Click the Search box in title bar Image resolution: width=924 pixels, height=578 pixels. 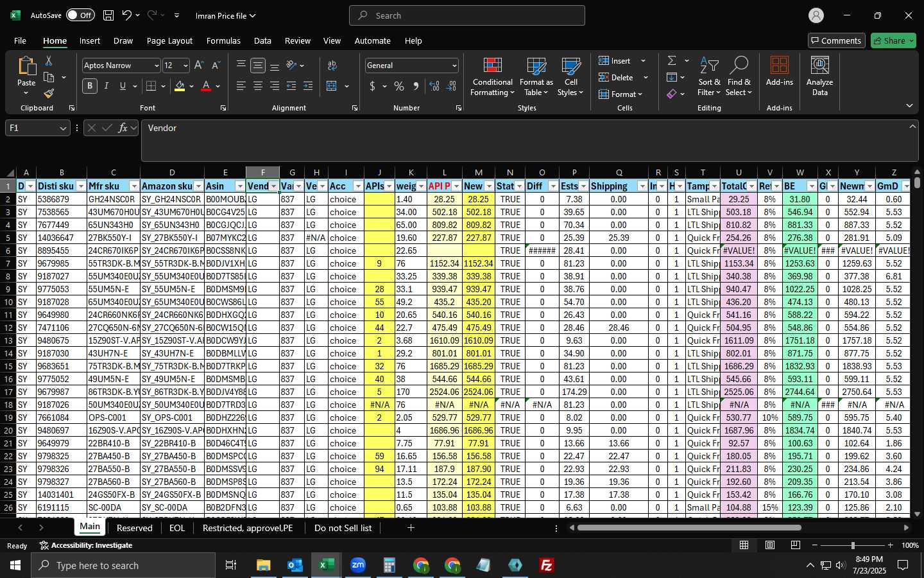[x=467, y=15]
